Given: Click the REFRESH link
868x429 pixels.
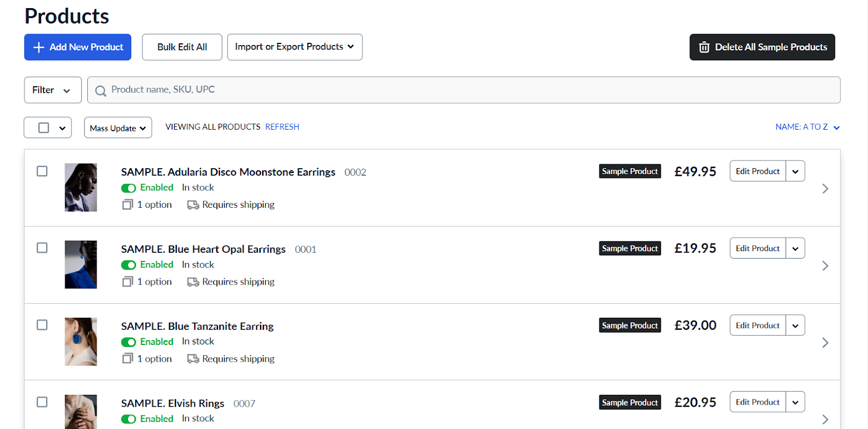Looking at the screenshot, I should (x=282, y=127).
